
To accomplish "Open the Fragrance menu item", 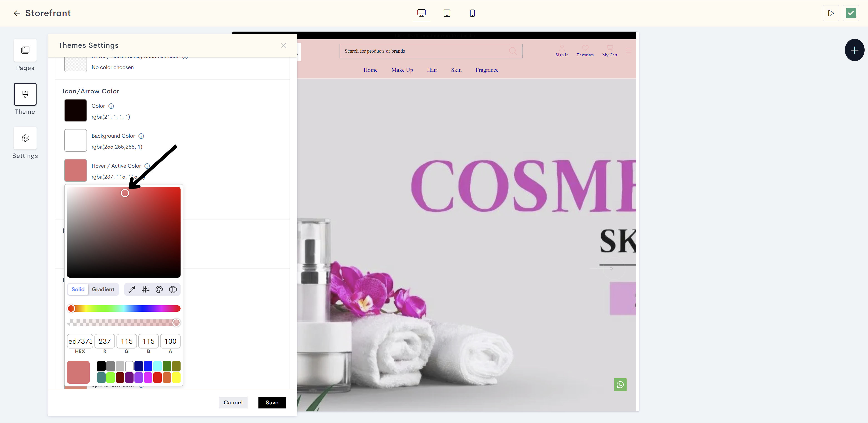I will pyautogui.click(x=487, y=70).
